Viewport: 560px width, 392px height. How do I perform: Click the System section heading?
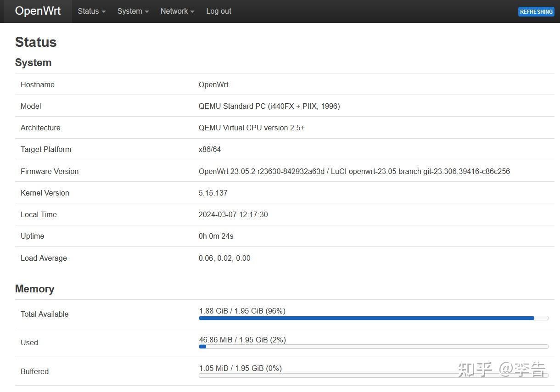pos(33,62)
